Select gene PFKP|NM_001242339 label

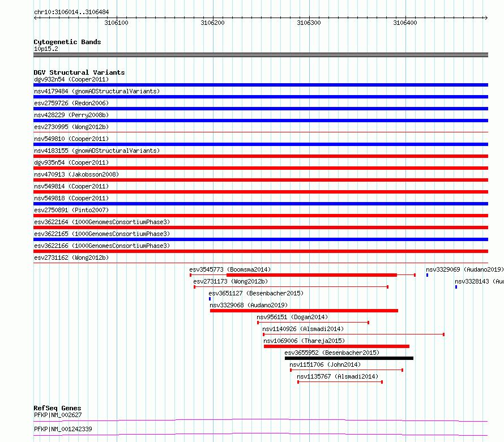coord(63,429)
